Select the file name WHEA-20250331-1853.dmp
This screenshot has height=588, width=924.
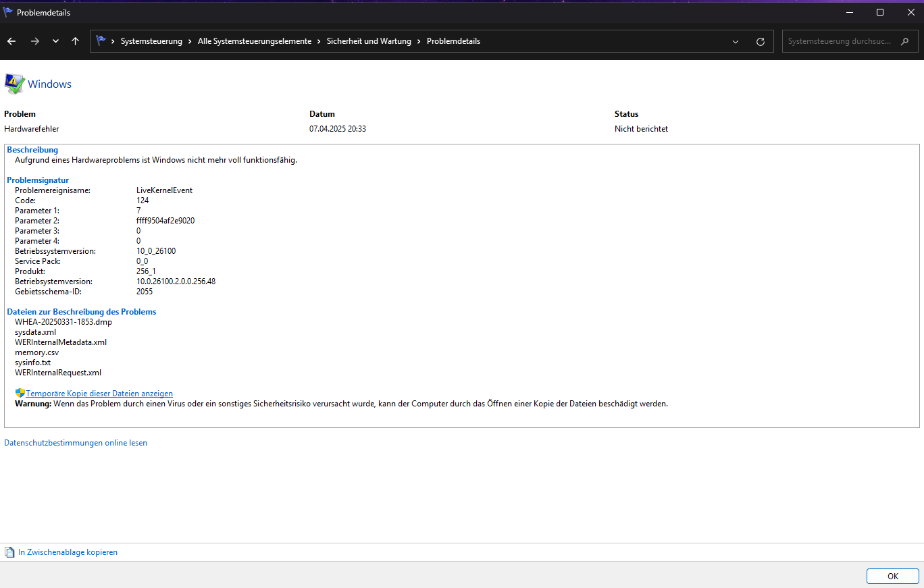(63, 322)
